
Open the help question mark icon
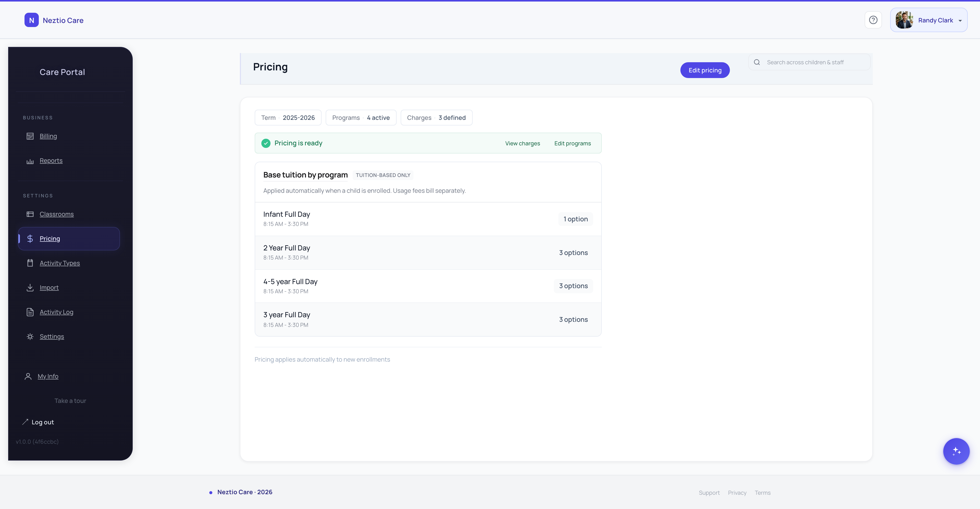point(873,20)
